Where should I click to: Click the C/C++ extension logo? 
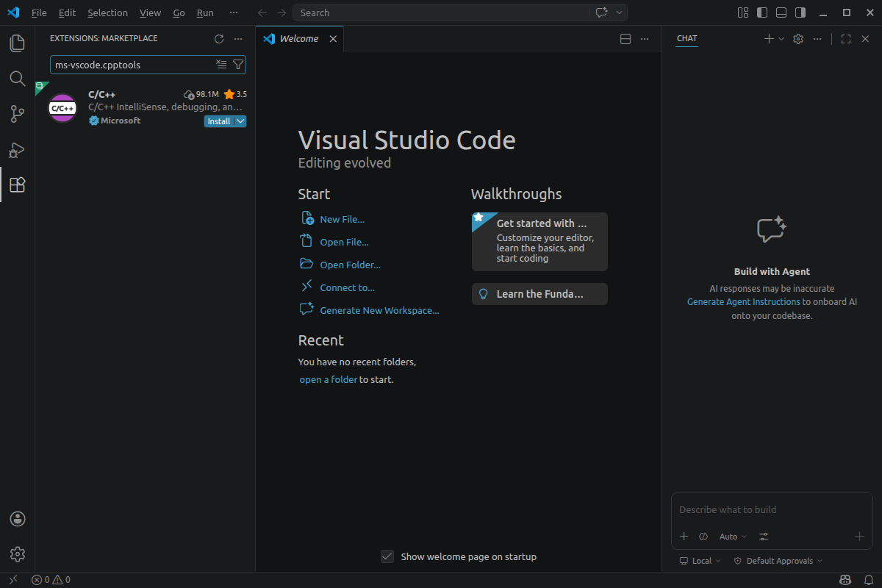[62, 108]
